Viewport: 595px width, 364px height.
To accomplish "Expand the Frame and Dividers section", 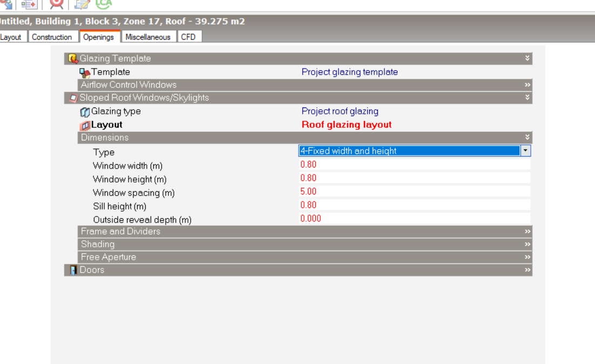I will pos(527,231).
